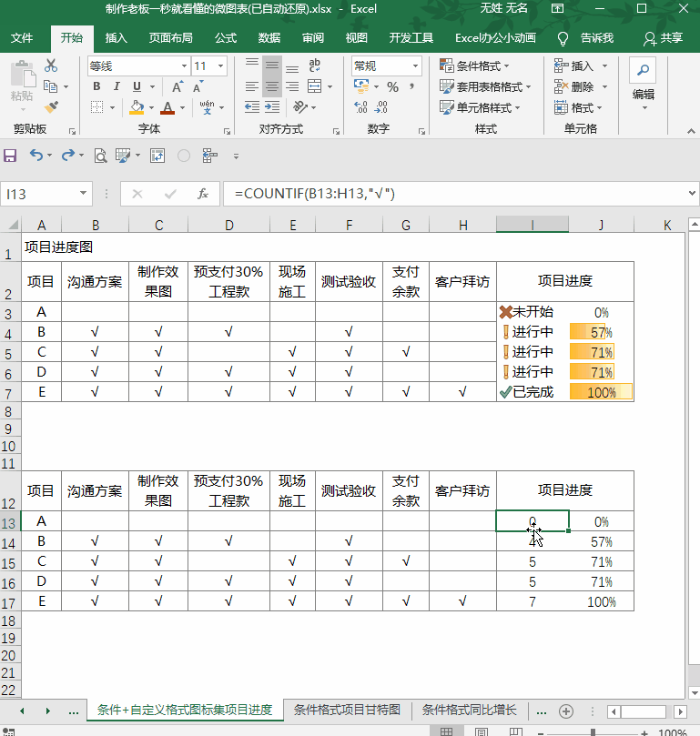
Task: Toggle Underline formatting
Action: coord(137,86)
